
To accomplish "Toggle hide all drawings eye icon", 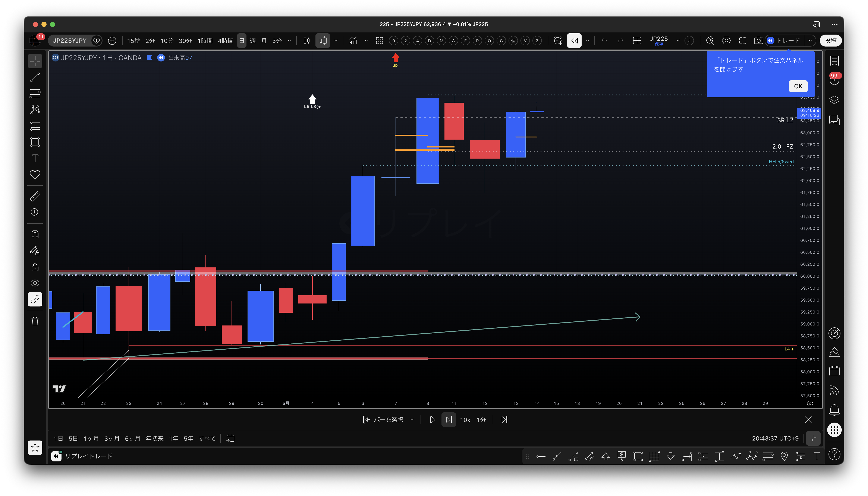I will pyautogui.click(x=35, y=283).
